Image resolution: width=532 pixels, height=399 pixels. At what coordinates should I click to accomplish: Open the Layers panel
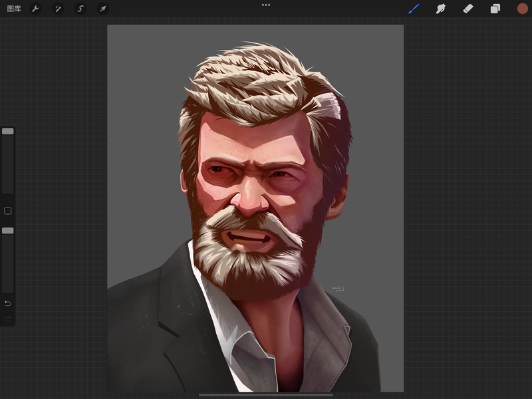[495, 9]
